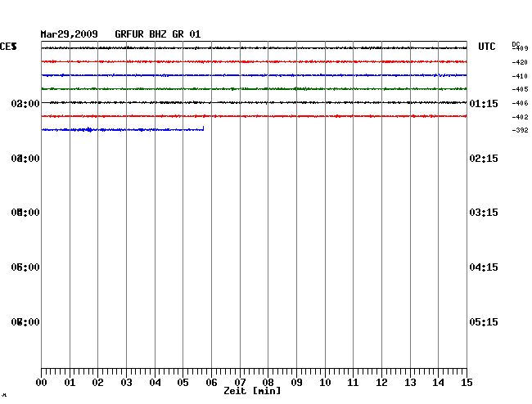The width and height of the screenshot is (532, 404).
Task: Select minute tick label 04
Action: coord(155,383)
